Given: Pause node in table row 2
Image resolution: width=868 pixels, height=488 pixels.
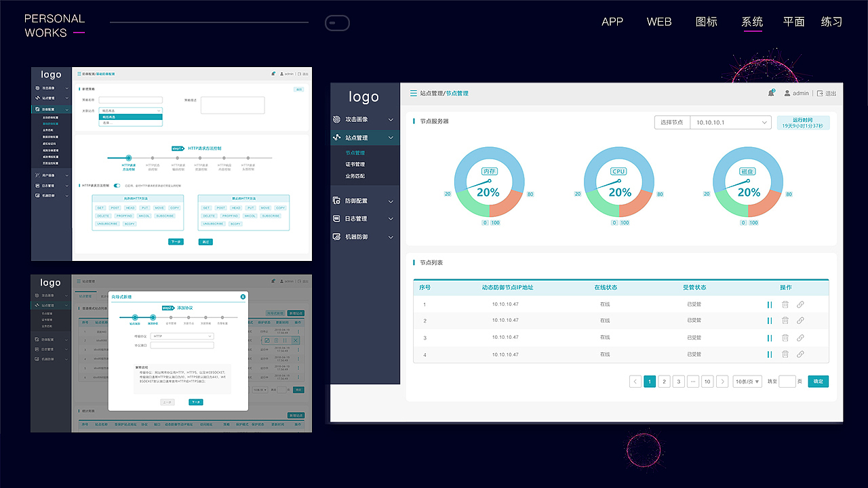Looking at the screenshot, I should (x=770, y=321).
